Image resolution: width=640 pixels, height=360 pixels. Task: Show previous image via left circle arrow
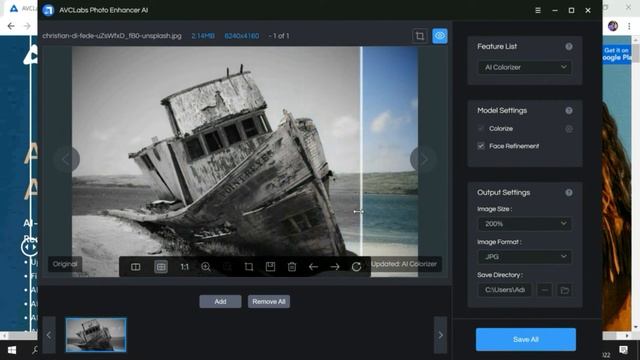(x=66, y=159)
